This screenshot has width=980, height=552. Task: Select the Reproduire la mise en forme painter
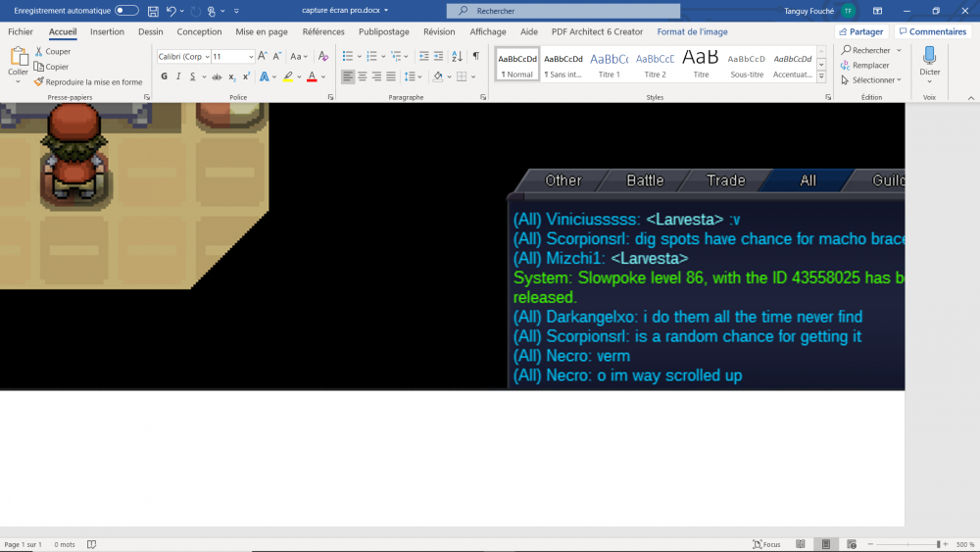[x=87, y=82]
